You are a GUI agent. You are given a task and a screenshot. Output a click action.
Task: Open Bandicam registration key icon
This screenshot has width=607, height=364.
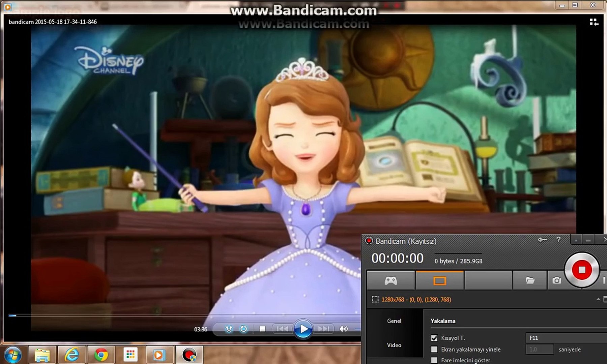(x=542, y=240)
